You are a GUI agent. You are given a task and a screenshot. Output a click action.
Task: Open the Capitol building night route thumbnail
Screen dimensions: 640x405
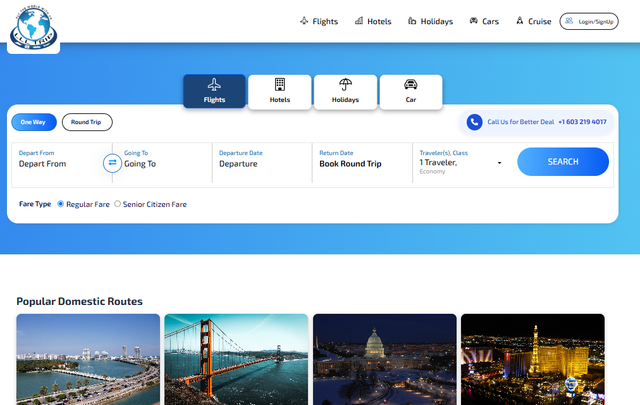pos(384,359)
